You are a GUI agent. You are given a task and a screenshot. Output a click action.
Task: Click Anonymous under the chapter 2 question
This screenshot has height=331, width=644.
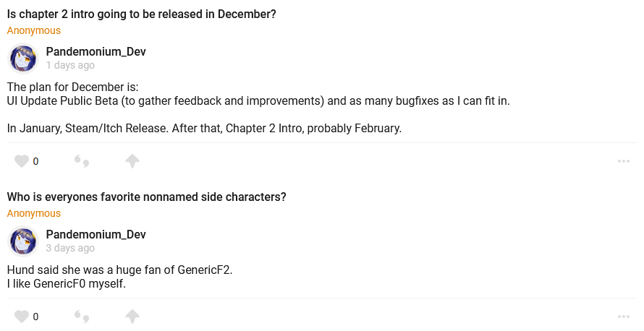[x=34, y=30]
